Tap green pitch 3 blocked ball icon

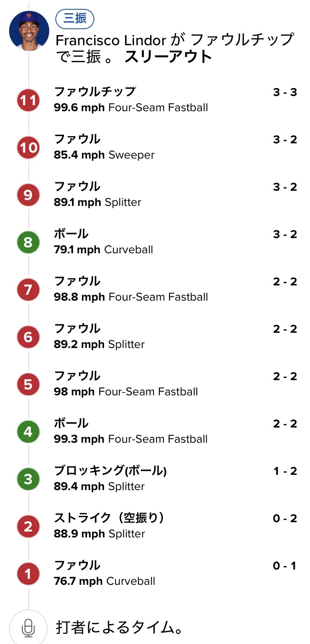coord(28,480)
